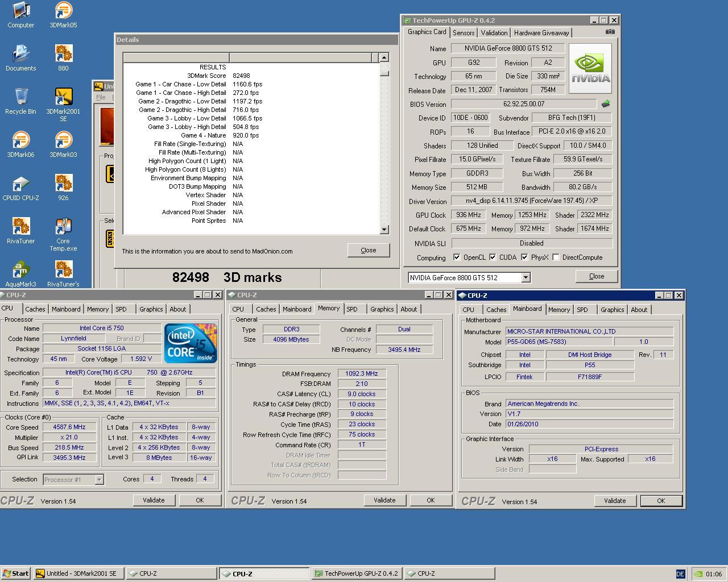
Task: Select the 880 desktop icon
Action: (x=63, y=59)
